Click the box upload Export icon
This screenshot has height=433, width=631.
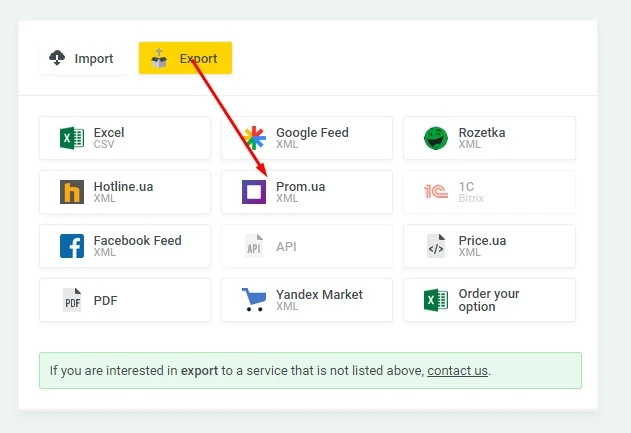(159, 58)
